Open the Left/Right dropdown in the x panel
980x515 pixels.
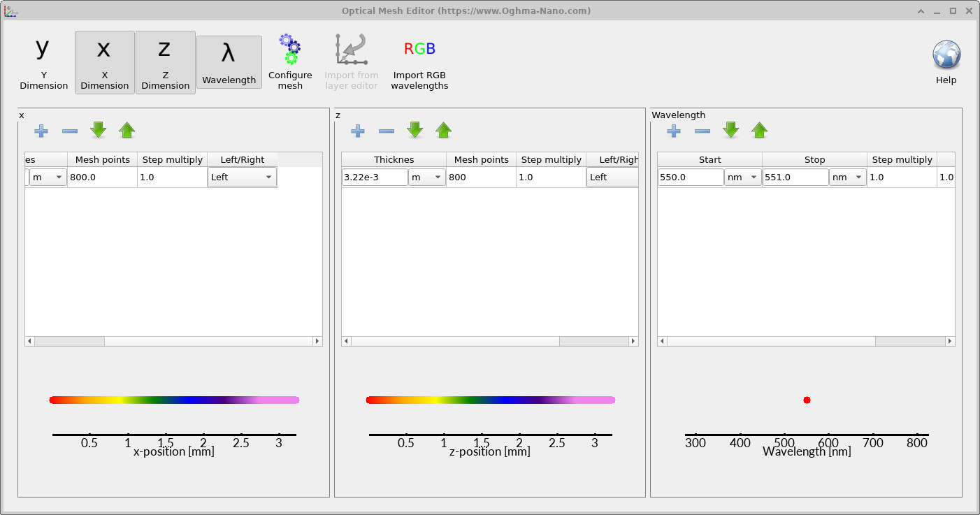[242, 177]
